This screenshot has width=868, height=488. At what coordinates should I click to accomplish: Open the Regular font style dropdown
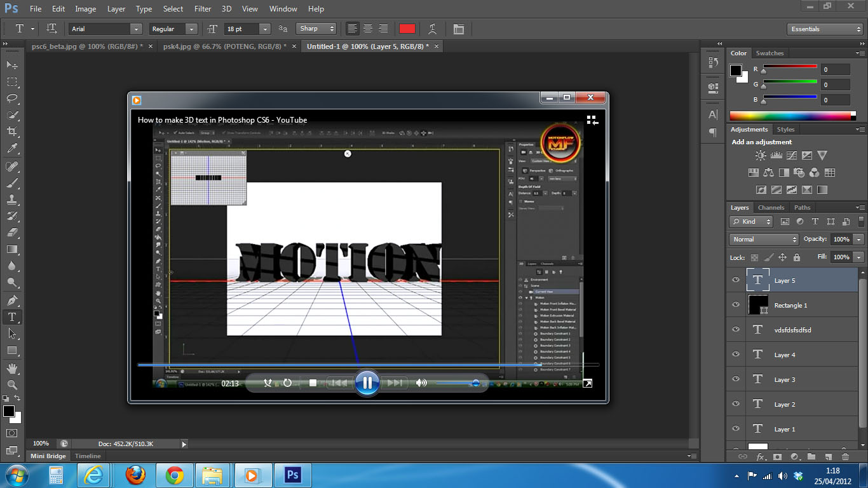coord(191,29)
